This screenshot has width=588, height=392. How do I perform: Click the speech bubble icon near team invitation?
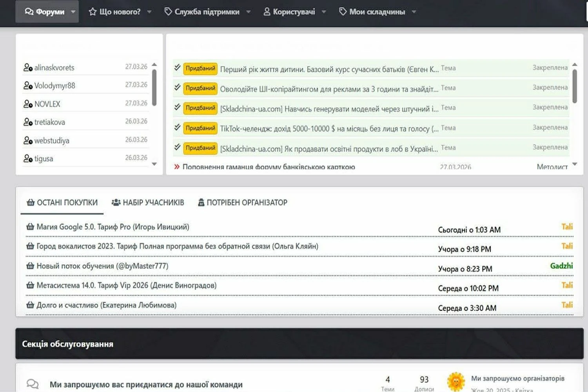click(33, 384)
